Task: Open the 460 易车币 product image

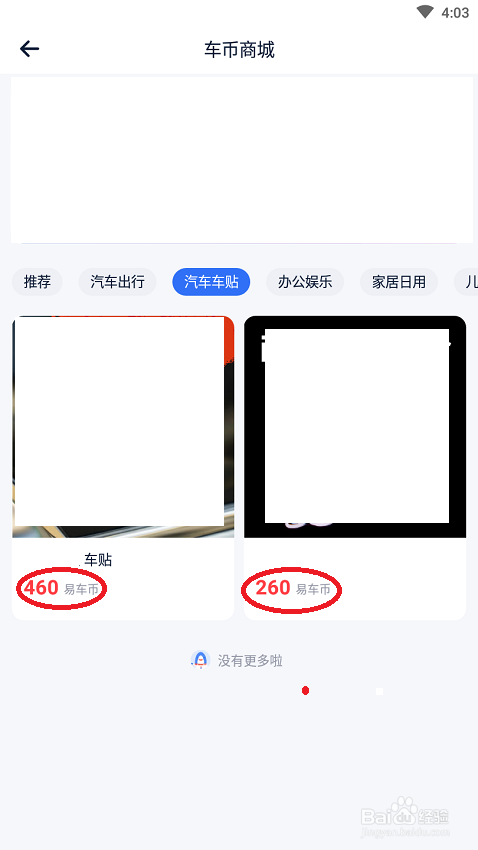Action: (123, 427)
